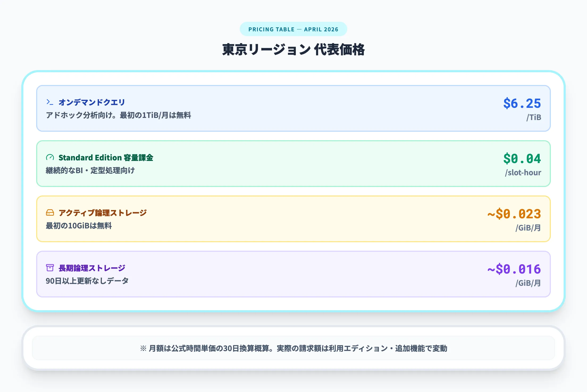The image size is (587, 392).
Task: Click the 長期論理ストレージ heading
Action: click(x=91, y=268)
